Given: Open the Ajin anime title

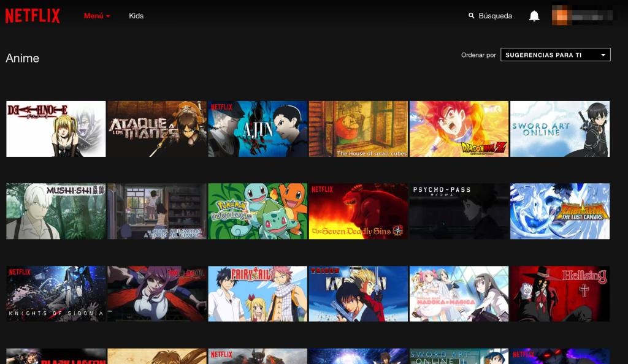Looking at the screenshot, I should [x=258, y=129].
